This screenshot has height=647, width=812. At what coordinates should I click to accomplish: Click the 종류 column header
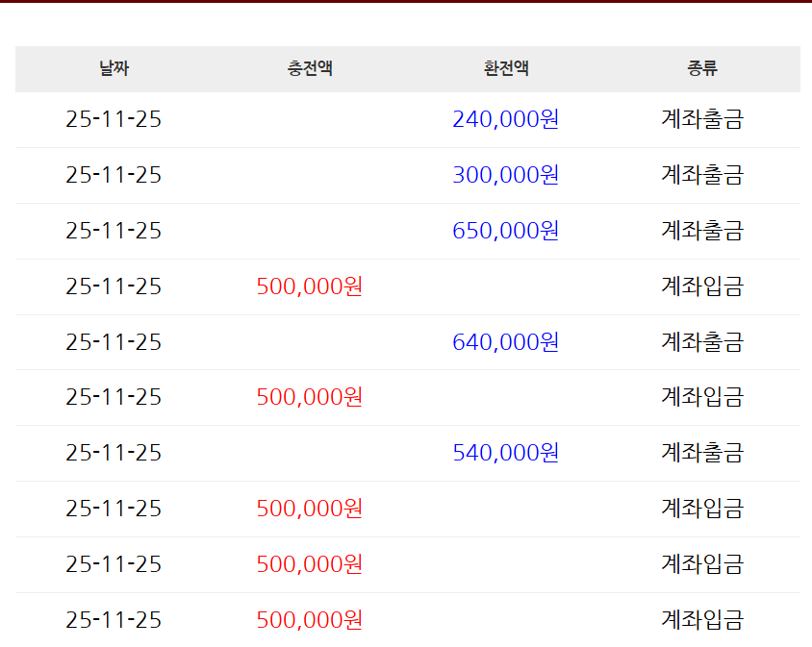click(702, 69)
